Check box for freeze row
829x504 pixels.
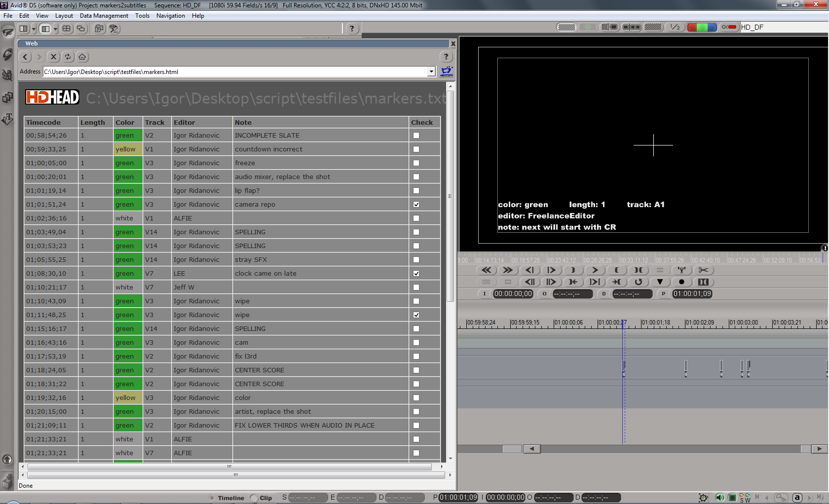click(416, 163)
